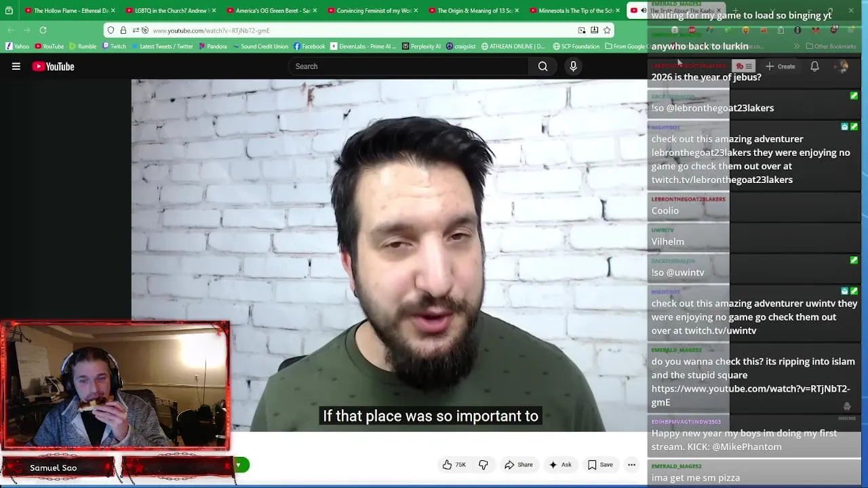Viewport: 868px width, 488px height.
Task: Click chat message 'Coolio'
Action: tap(665, 211)
